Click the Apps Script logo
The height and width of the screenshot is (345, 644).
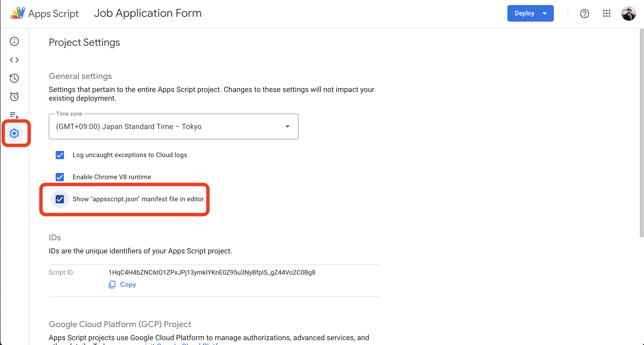point(17,13)
